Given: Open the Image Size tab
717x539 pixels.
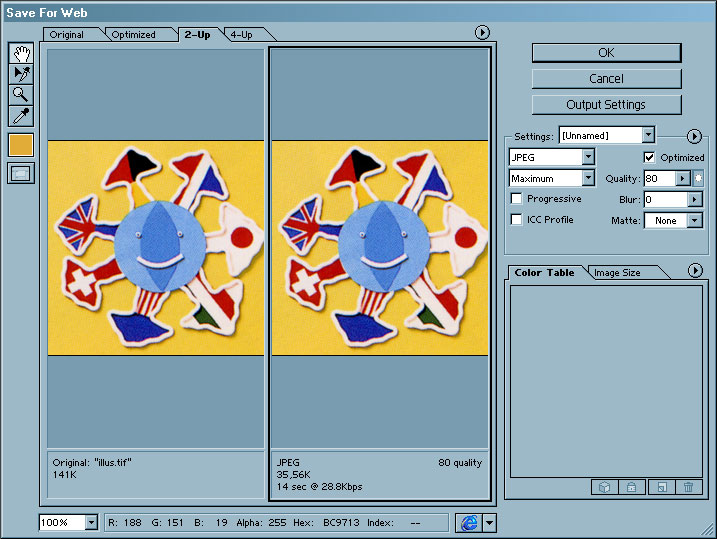Looking at the screenshot, I should (x=617, y=272).
